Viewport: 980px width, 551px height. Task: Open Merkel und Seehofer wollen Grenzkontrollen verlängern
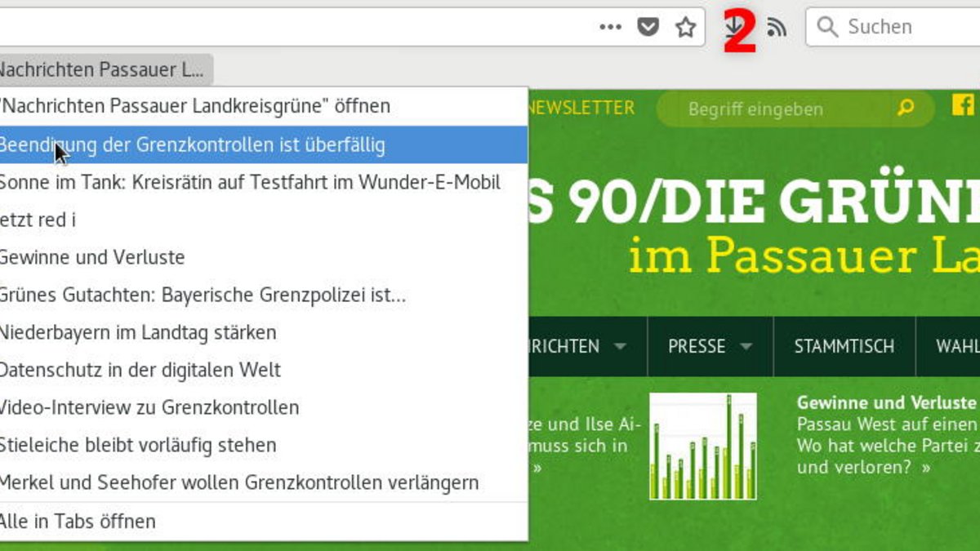click(263, 482)
